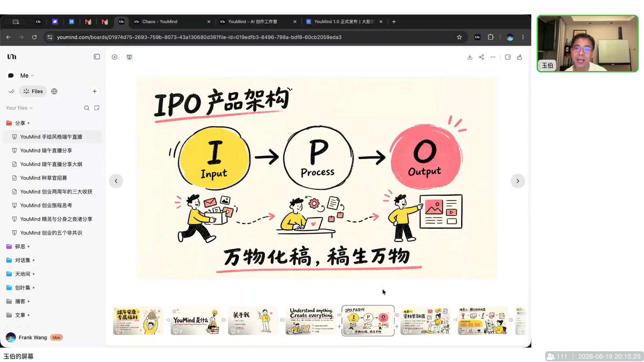Select the Files tab
This screenshot has height=362, width=644.
[33, 91]
